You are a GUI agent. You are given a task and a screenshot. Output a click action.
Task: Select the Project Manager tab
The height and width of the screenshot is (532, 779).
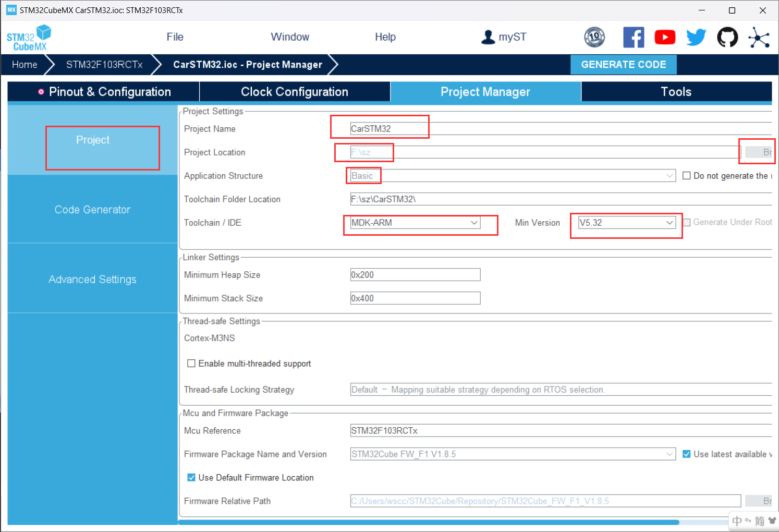(485, 92)
